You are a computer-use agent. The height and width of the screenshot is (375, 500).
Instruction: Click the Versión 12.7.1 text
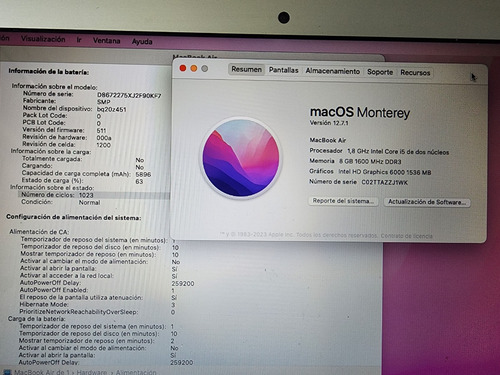coord(329,123)
